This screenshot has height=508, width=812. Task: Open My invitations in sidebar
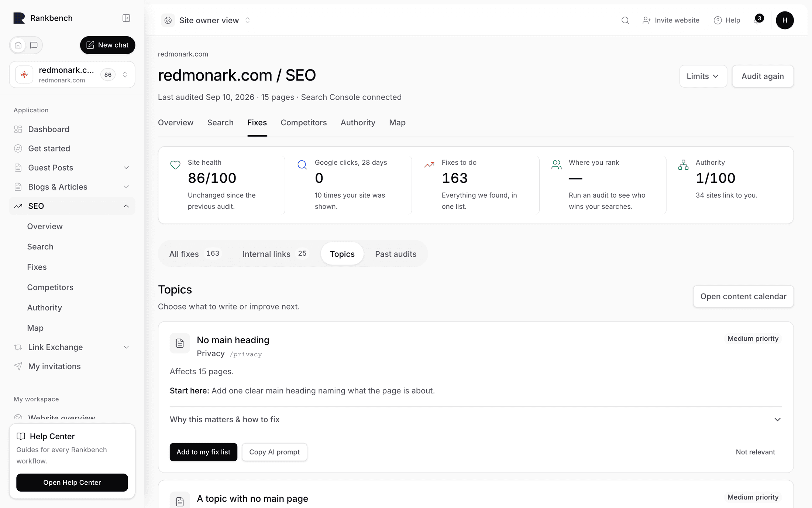click(72, 366)
